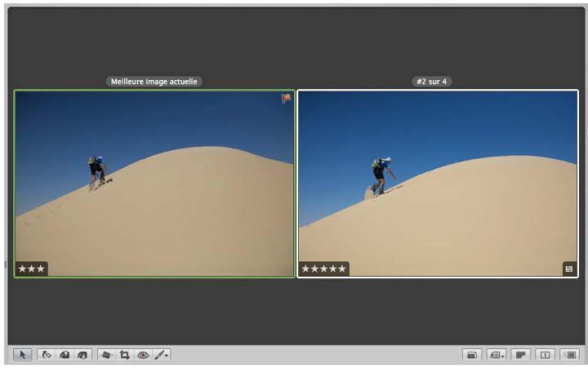Click the three-star rating on left photo

32,268
